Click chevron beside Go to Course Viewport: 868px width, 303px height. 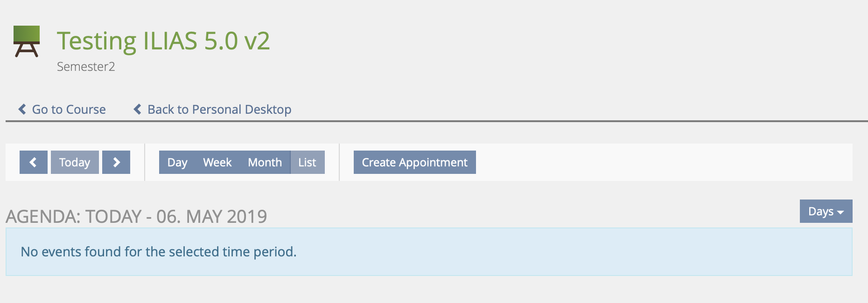pos(22,109)
